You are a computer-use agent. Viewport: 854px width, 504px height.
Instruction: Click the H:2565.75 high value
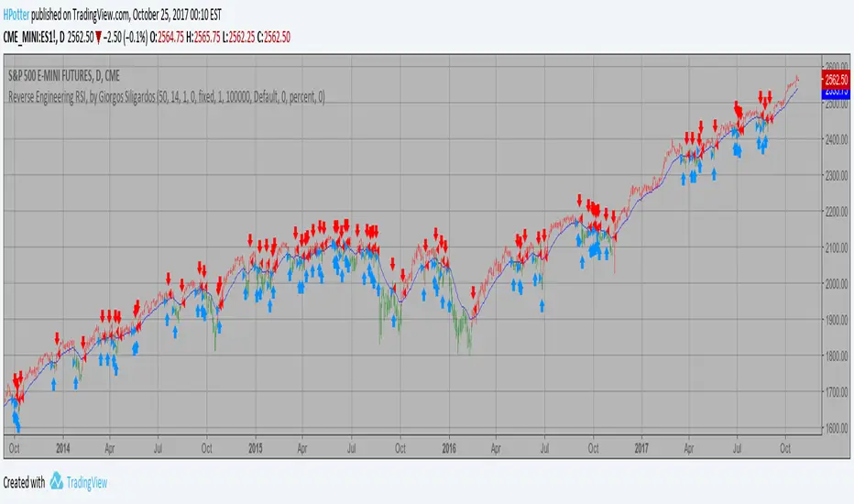[203, 38]
